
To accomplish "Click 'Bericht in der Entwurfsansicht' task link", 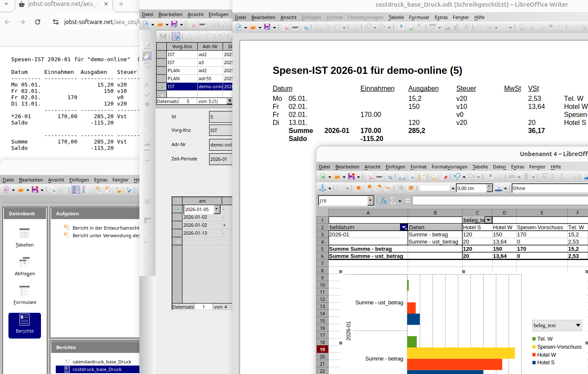I will coord(106,228).
